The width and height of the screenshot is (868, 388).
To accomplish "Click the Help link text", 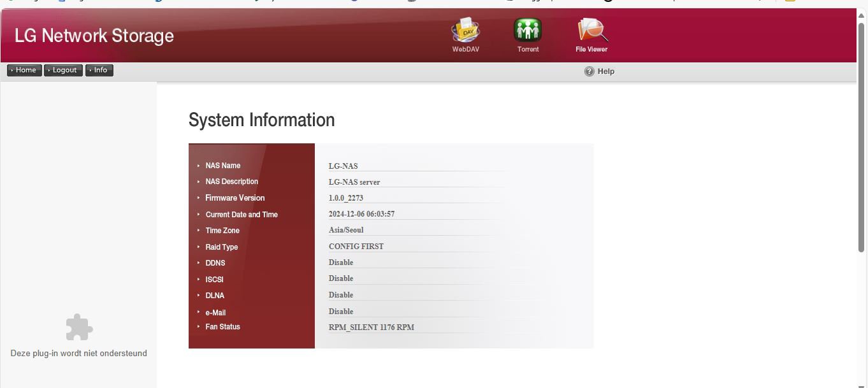I will [606, 71].
